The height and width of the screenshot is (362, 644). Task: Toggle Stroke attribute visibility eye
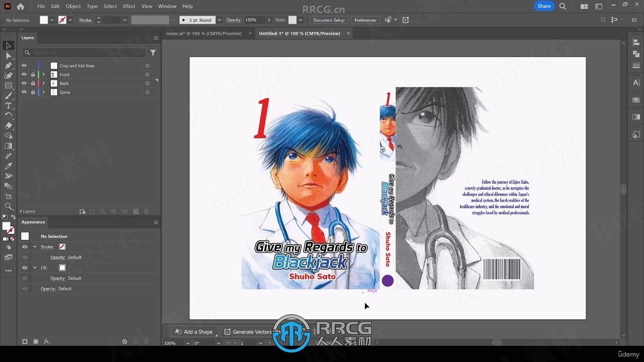click(x=25, y=247)
